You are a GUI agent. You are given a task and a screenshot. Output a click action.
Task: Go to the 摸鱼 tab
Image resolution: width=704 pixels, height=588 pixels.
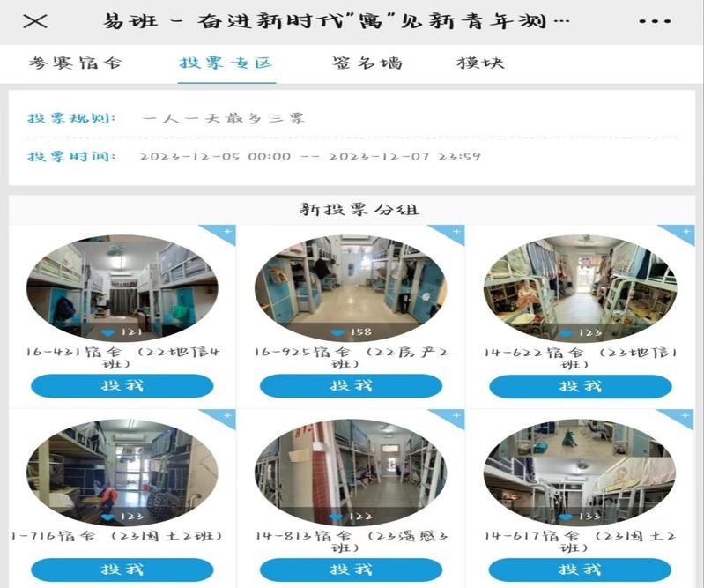coord(480,63)
